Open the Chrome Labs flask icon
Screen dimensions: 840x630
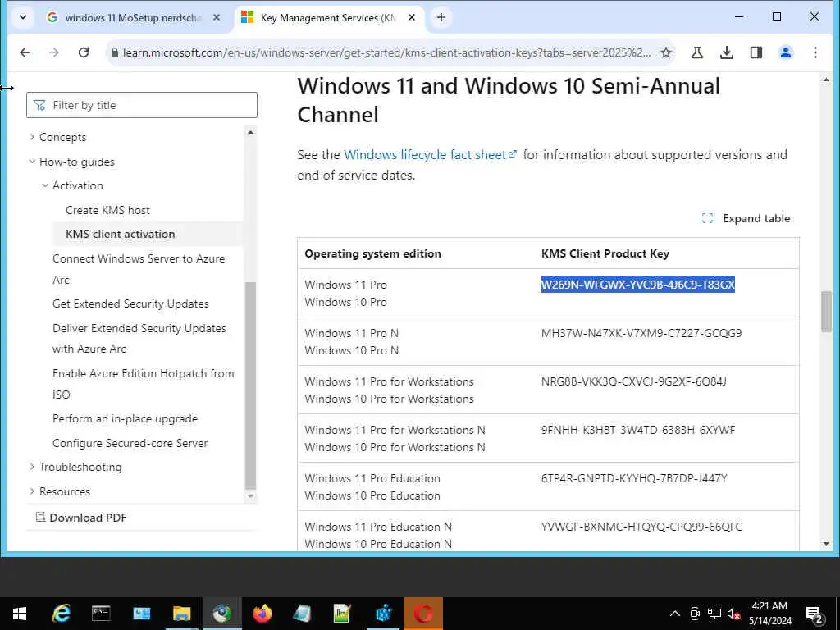697,52
